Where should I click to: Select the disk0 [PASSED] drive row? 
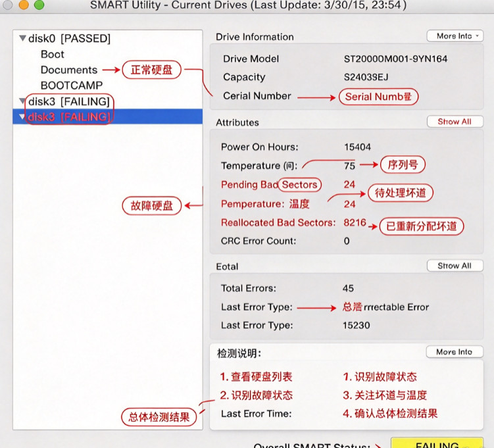[107, 38]
